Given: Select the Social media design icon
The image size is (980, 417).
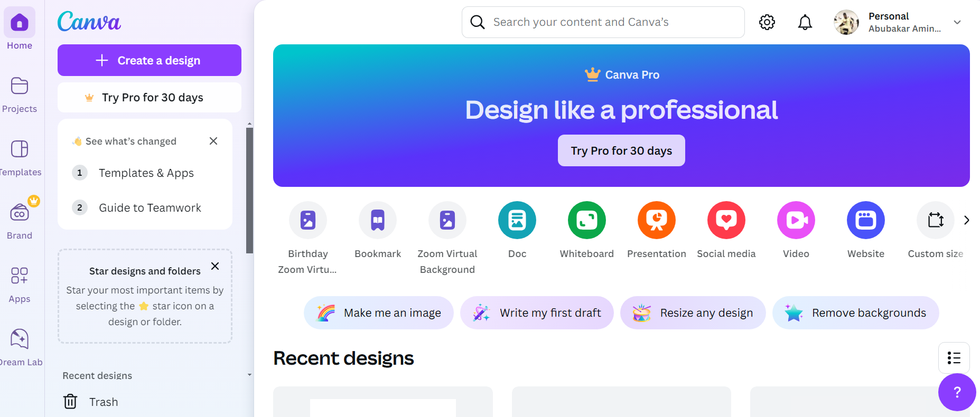Looking at the screenshot, I should (x=726, y=220).
